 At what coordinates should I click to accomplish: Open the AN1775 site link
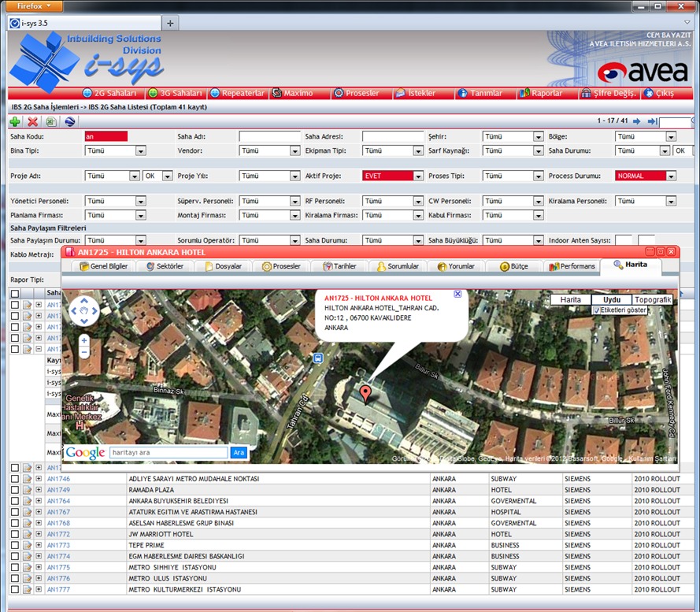click(58, 567)
